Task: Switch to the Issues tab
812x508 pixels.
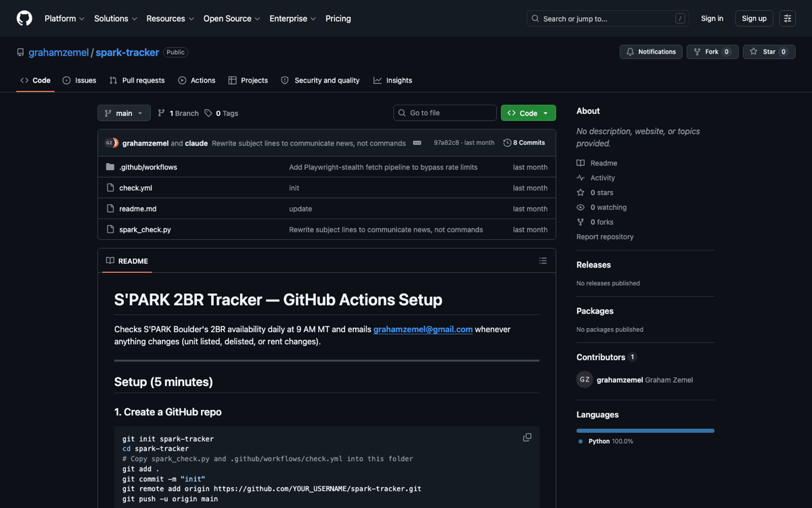Action: click(x=79, y=81)
